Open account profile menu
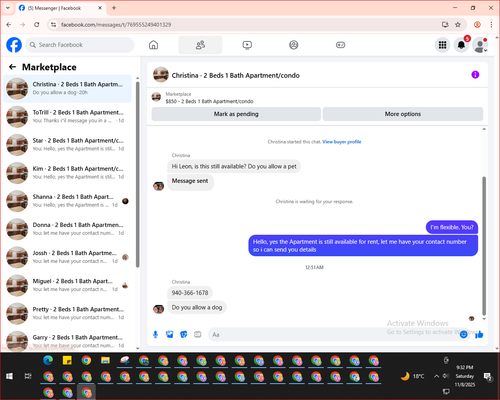The height and width of the screenshot is (400, 500). coord(480,45)
